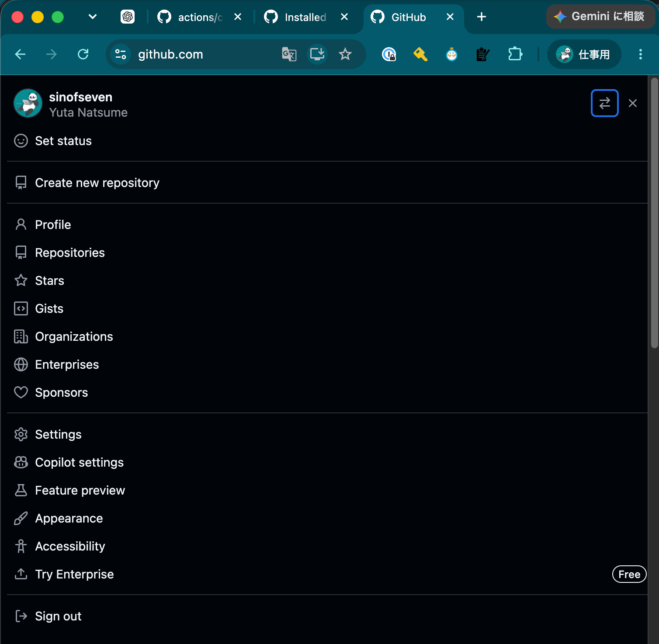Viewport: 659px width, 644px height.
Task: Click the Organizations building icon
Action: point(21,336)
